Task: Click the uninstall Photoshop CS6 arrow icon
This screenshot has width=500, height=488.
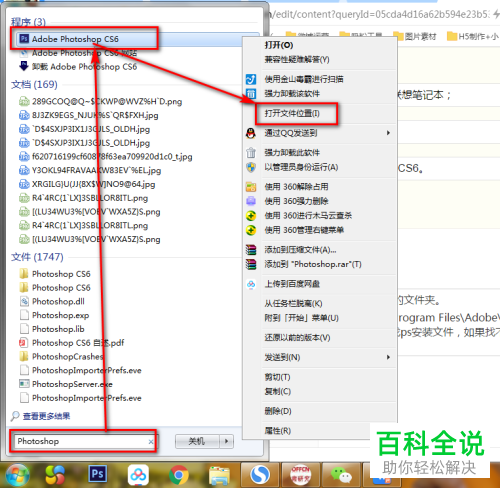Action: pos(24,66)
